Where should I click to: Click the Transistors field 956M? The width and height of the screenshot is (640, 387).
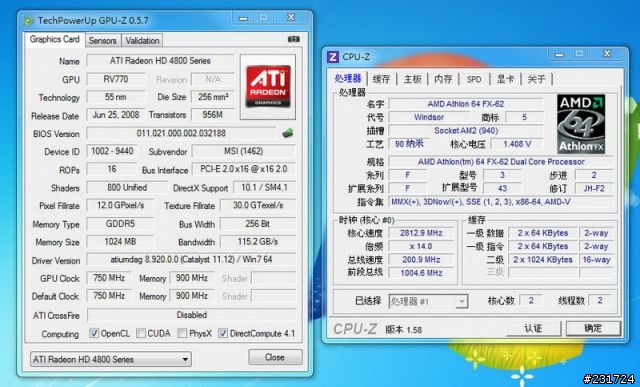tap(213, 115)
